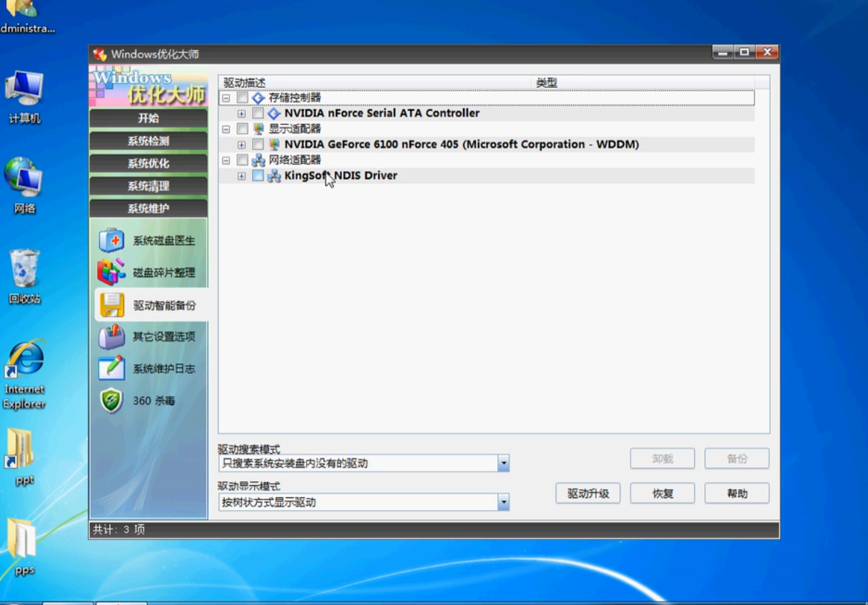Click the 卸载 button
The width and height of the screenshot is (868, 605).
click(662, 459)
